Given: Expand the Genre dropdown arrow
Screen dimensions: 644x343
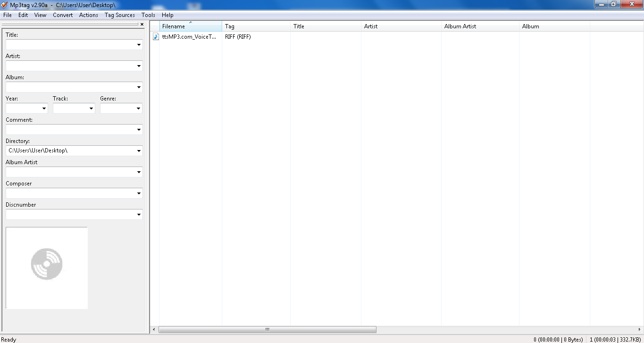Looking at the screenshot, I should (139, 109).
